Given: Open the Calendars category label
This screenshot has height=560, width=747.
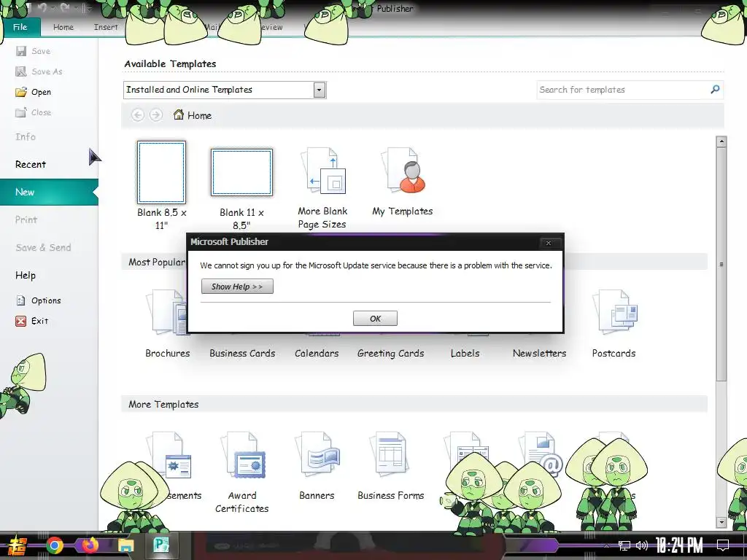Looking at the screenshot, I should coord(317,354).
